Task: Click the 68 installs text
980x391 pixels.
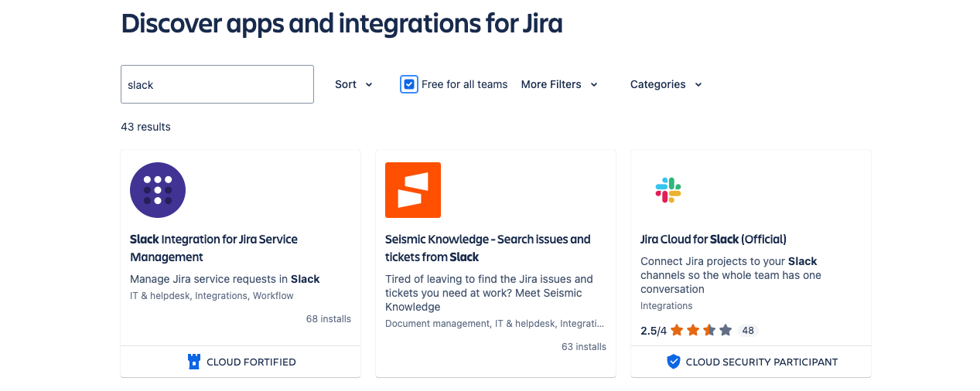Action: (x=329, y=318)
